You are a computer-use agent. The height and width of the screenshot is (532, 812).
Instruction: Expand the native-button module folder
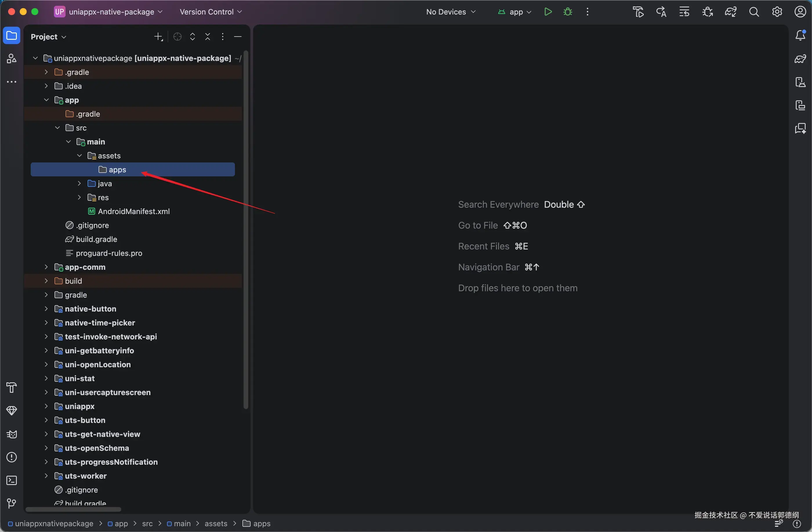click(x=46, y=309)
